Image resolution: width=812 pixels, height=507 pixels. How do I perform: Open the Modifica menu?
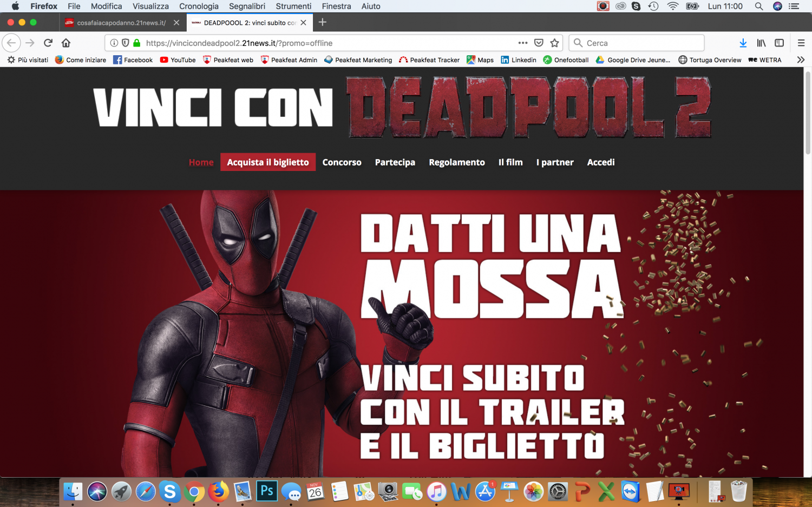tap(106, 6)
